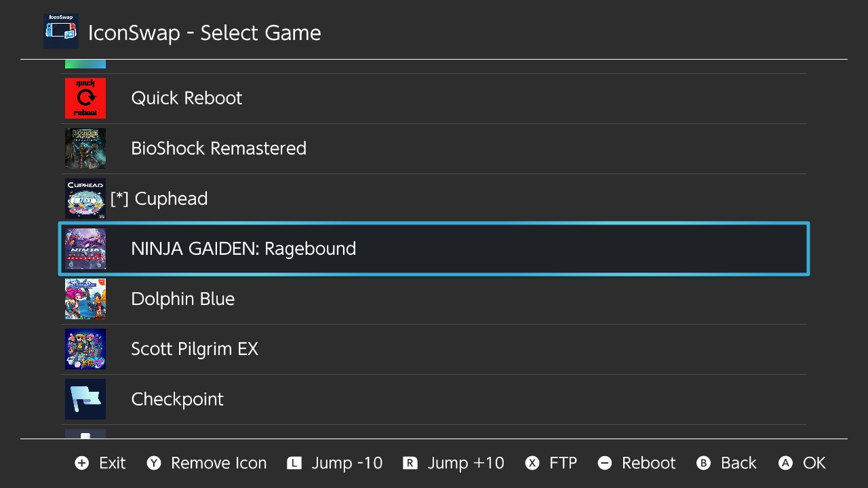Viewport: 868px width, 488px height.
Task: Click the NINJA GAIDEN: Ragebound cover icon
Action: (85, 249)
